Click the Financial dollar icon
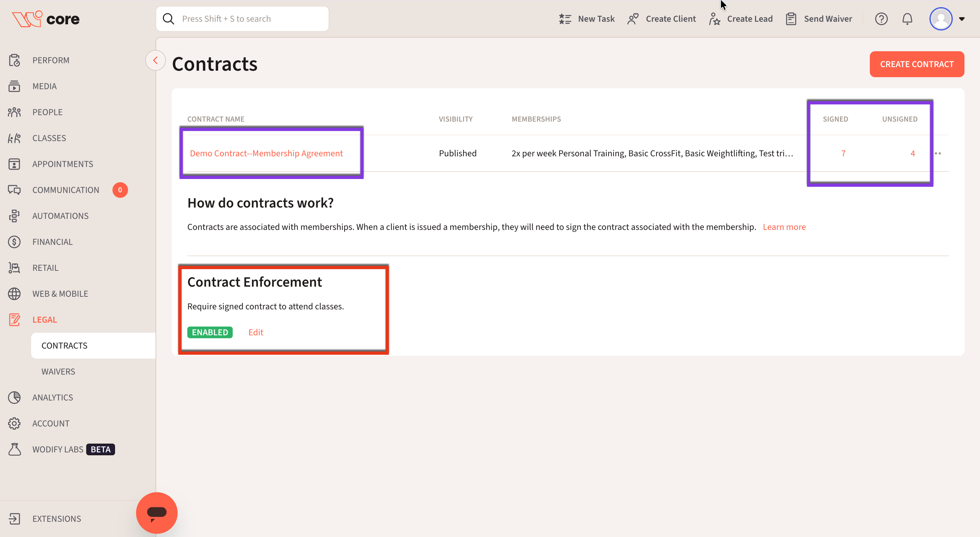Screen dimensions: 980x537 [15, 242]
